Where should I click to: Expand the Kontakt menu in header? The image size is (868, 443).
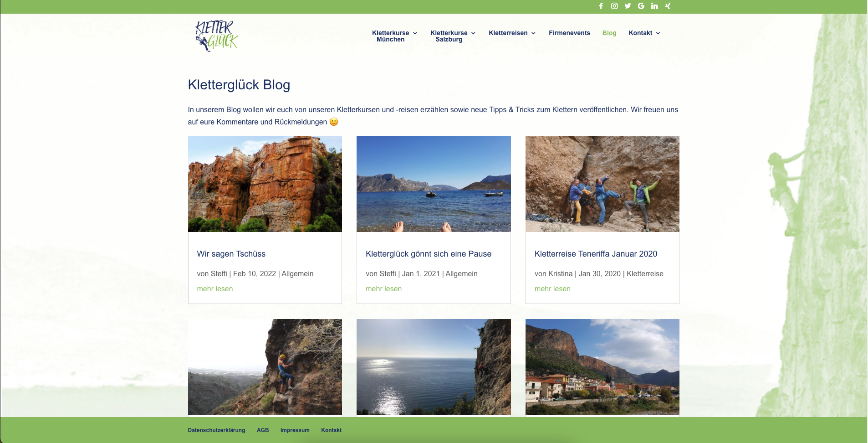pyautogui.click(x=644, y=33)
